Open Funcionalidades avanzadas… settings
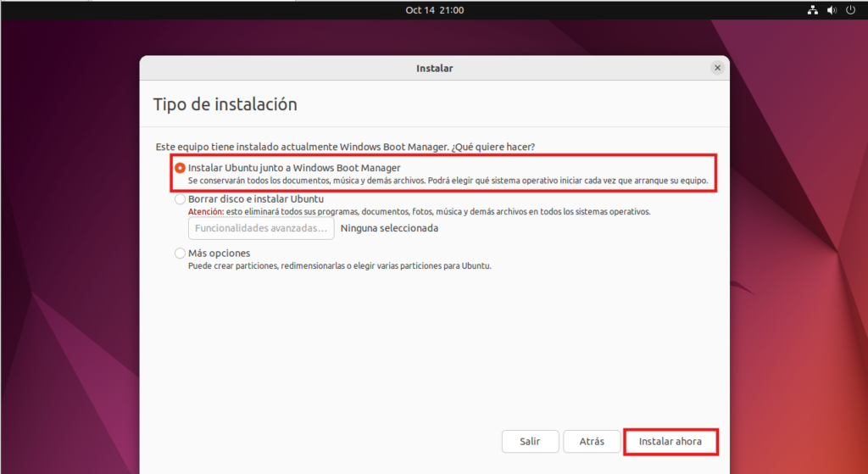868x474 pixels. tap(261, 228)
